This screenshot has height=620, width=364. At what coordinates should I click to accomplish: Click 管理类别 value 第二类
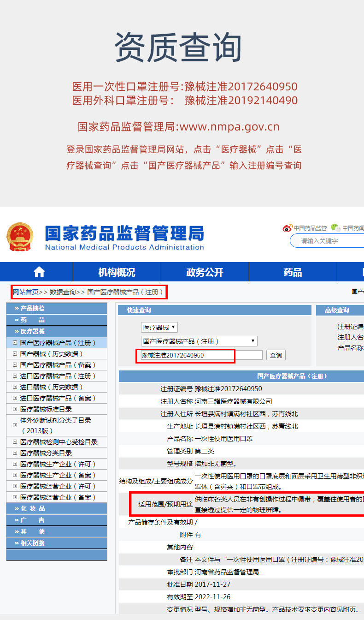(x=205, y=451)
